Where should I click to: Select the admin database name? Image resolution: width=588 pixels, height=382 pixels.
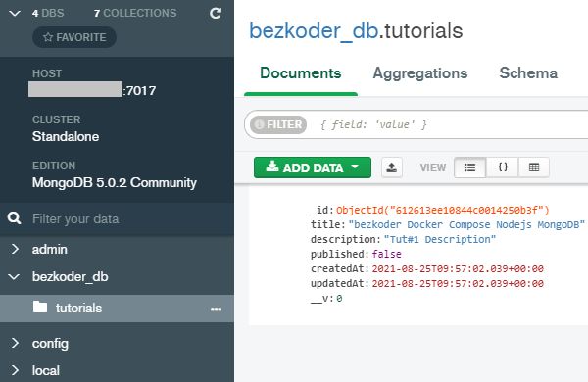tap(50, 250)
